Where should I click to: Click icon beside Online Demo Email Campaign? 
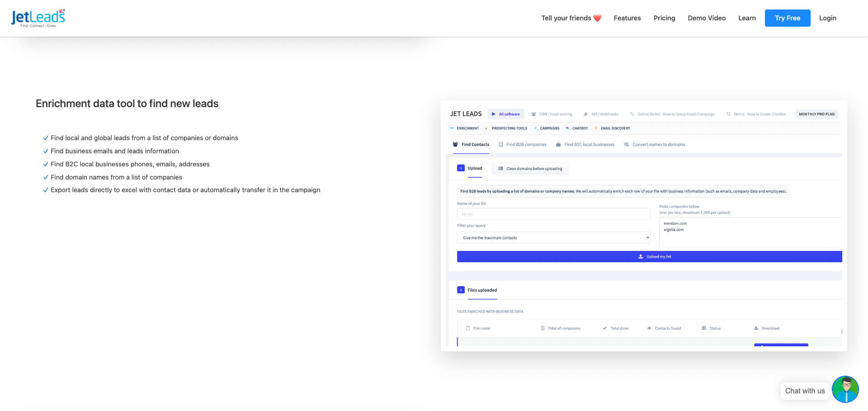(x=632, y=114)
